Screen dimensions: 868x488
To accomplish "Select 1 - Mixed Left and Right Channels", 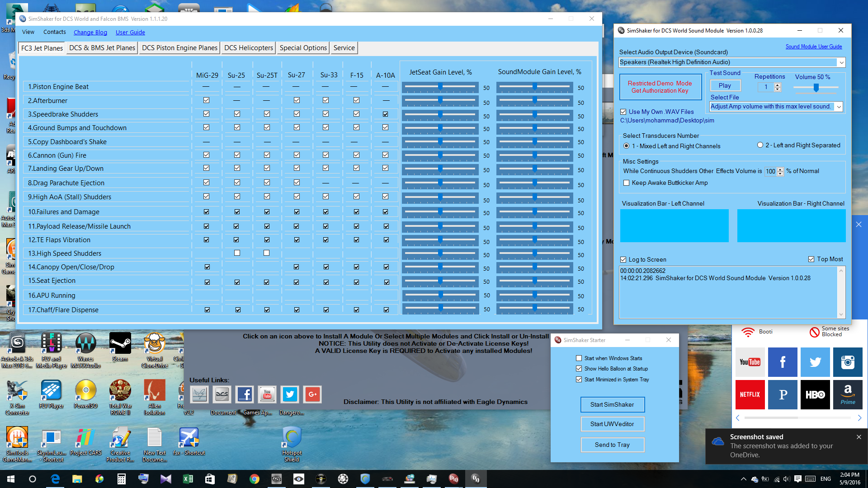I will click(x=627, y=146).
